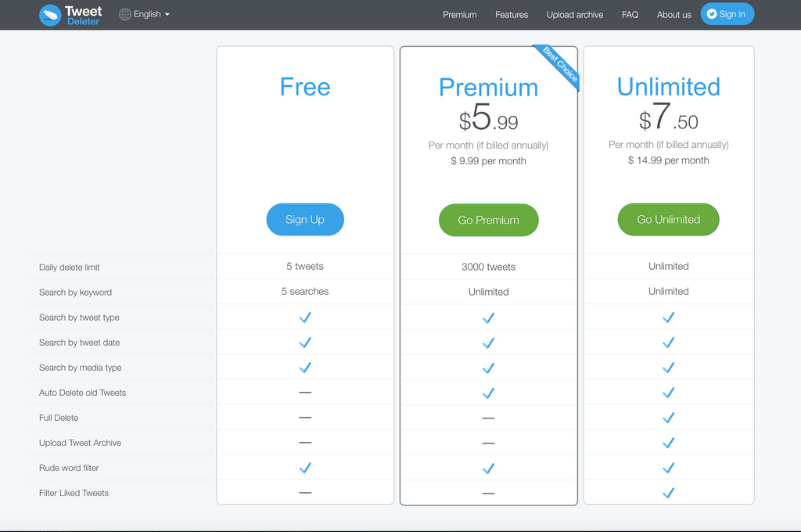Click Unlimited's Upload Tweet Archive checkmark
Image resolution: width=801 pixels, height=532 pixels.
pyautogui.click(x=668, y=443)
